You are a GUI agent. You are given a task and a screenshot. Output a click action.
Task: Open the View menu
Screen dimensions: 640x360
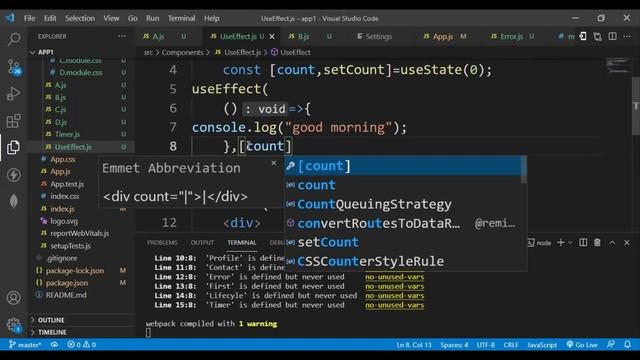111,18
